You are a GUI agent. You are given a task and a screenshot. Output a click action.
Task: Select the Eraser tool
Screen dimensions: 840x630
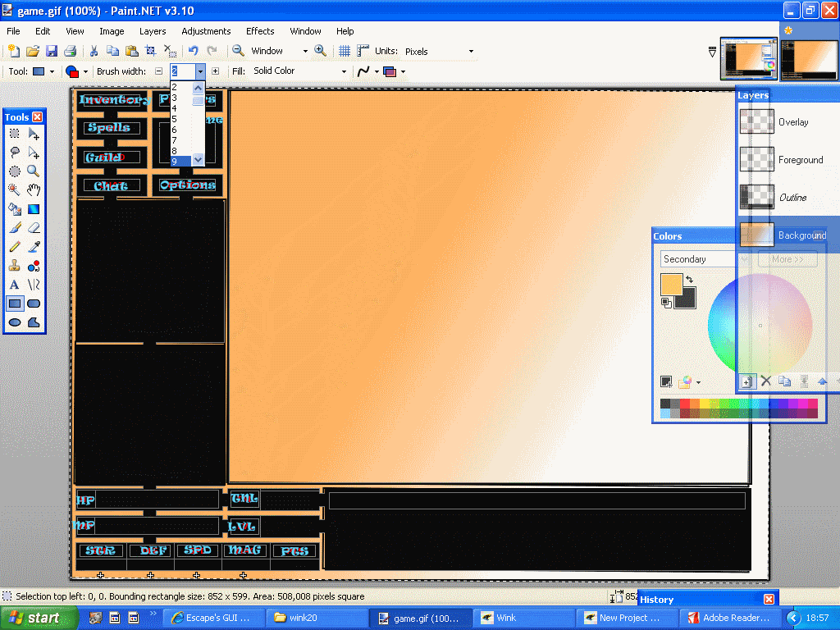tap(34, 228)
